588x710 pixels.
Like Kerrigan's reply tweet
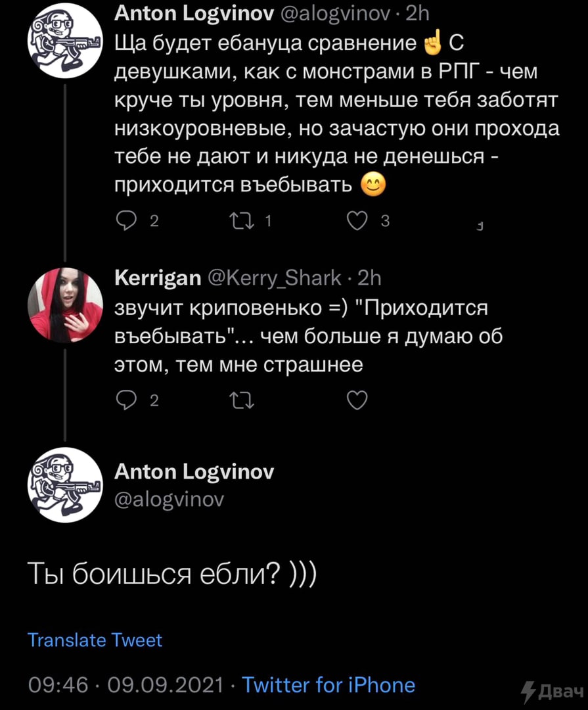356,400
